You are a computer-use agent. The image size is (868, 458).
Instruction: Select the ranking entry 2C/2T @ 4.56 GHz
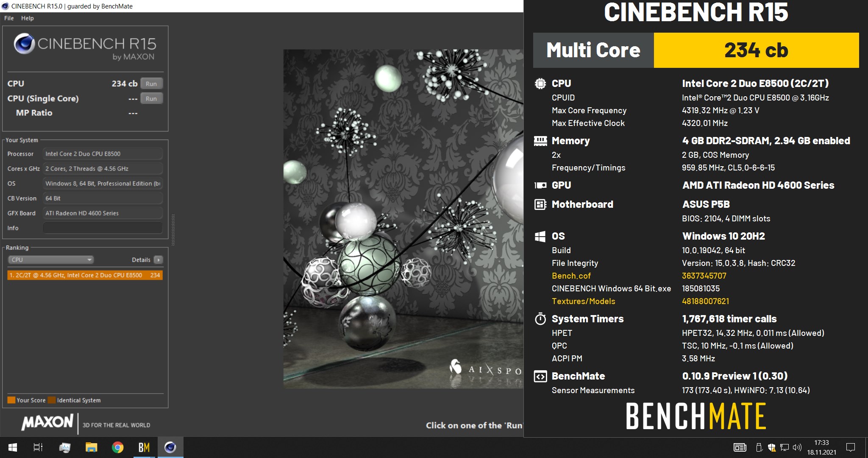85,275
